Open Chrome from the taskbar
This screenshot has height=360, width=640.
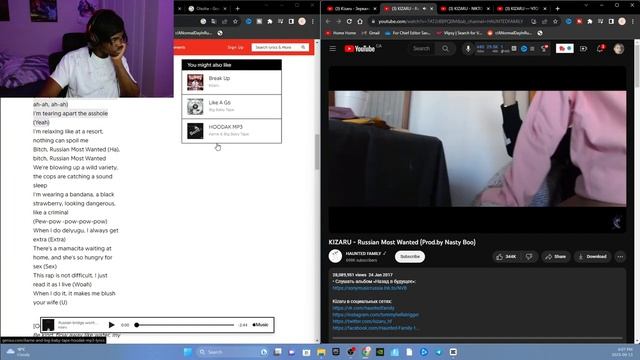[x=366, y=352]
